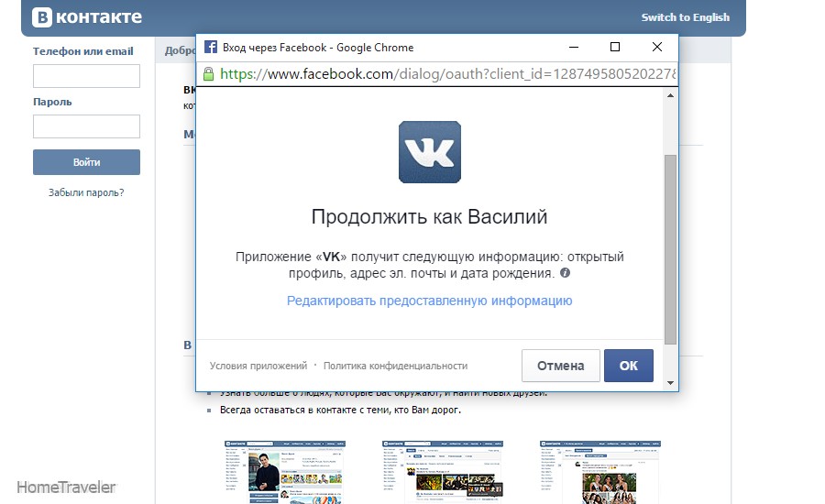Open the news feed screenshot thumbnail
Viewport: 825px width, 504px height.
coord(443,472)
